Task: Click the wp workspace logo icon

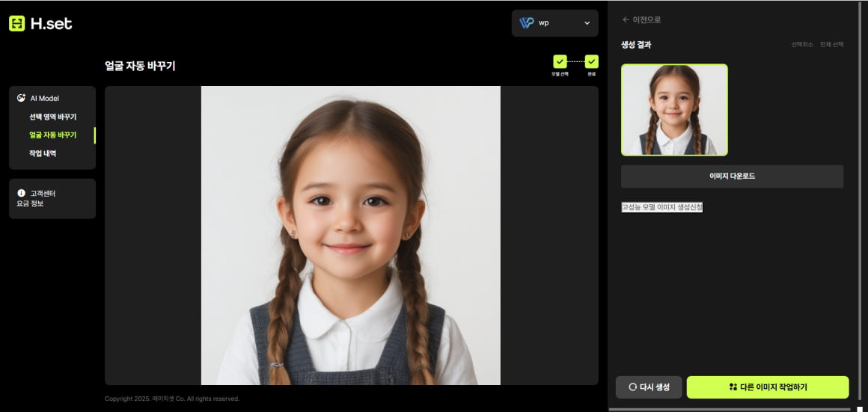Action: (527, 23)
